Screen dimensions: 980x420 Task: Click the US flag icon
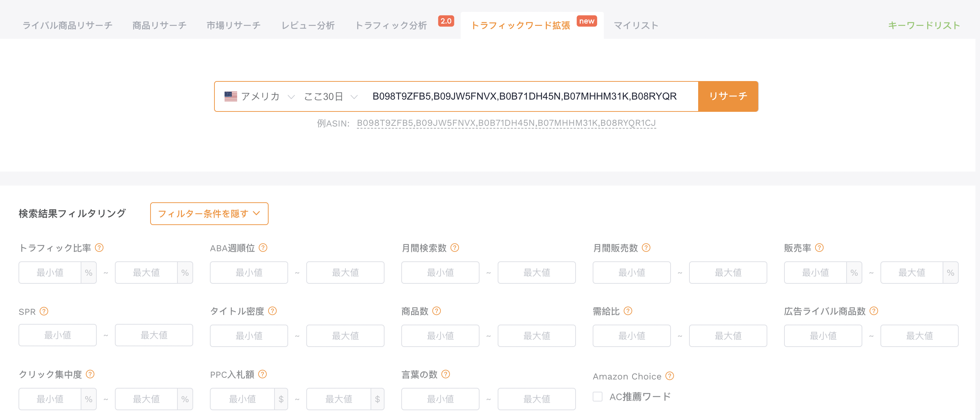point(231,96)
